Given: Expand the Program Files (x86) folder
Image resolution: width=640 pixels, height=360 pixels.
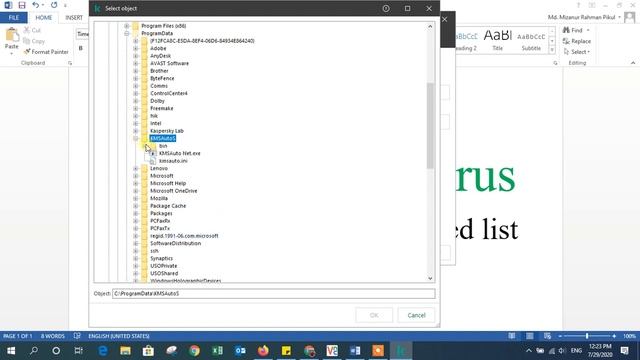Looking at the screenshot, I should 127,26.
